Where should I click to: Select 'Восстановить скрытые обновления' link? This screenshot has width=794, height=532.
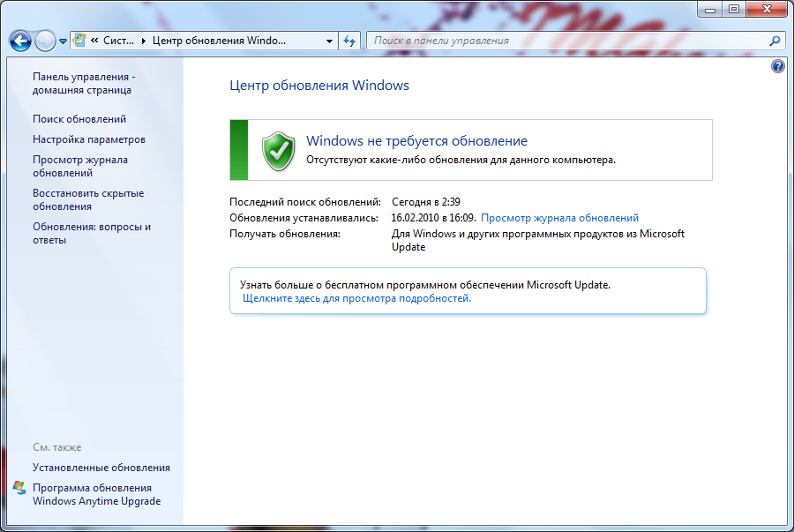point(88,200)
